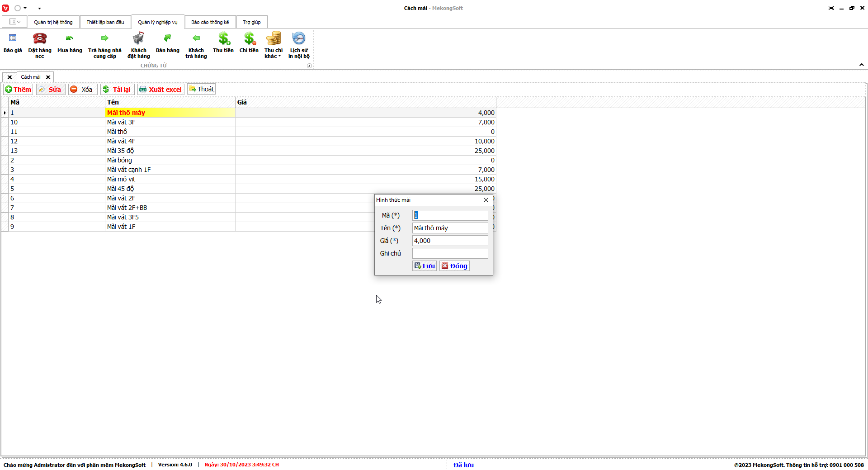Viewport: 868px width, 470px height.
Task: Click the row indicator arrow for row 1
Action: pyautogui.click(x=5, y=113)
